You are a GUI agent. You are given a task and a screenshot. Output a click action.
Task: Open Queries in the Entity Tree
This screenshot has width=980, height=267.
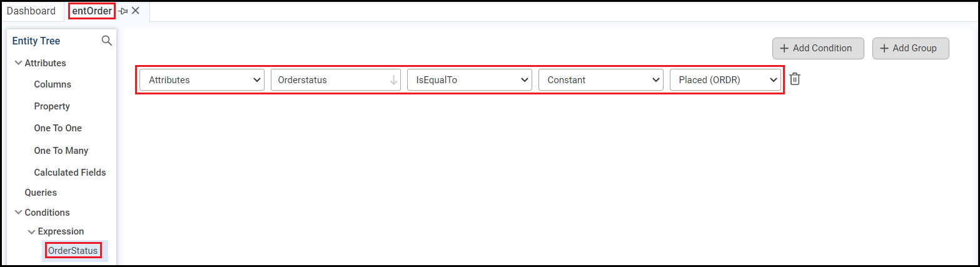[41, 193]
